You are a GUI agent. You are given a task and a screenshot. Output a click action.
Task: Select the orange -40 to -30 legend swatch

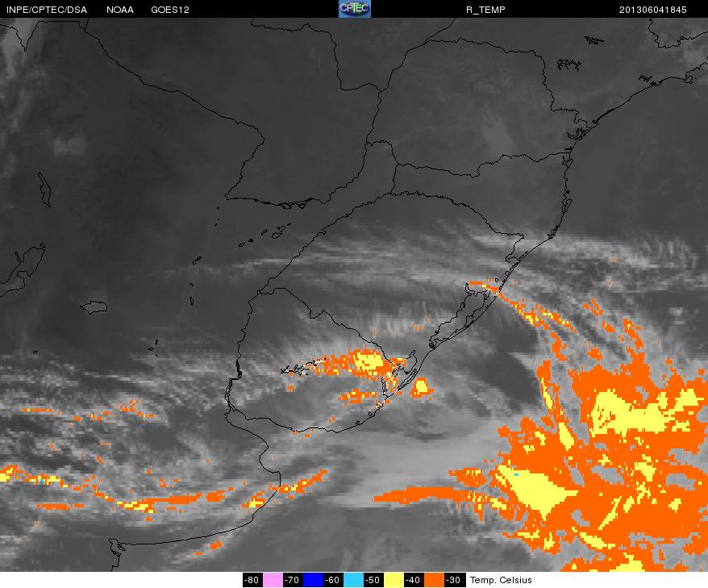(x=435, y=580)
